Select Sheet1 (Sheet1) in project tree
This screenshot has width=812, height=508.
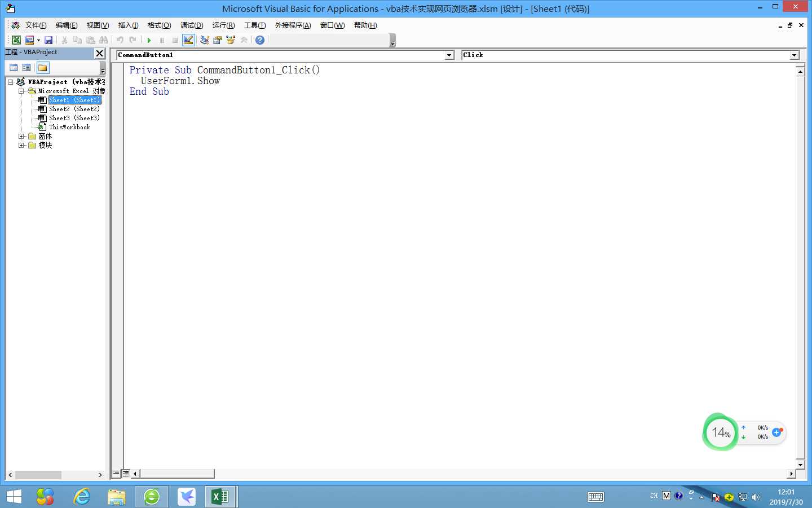pos(74,100)
